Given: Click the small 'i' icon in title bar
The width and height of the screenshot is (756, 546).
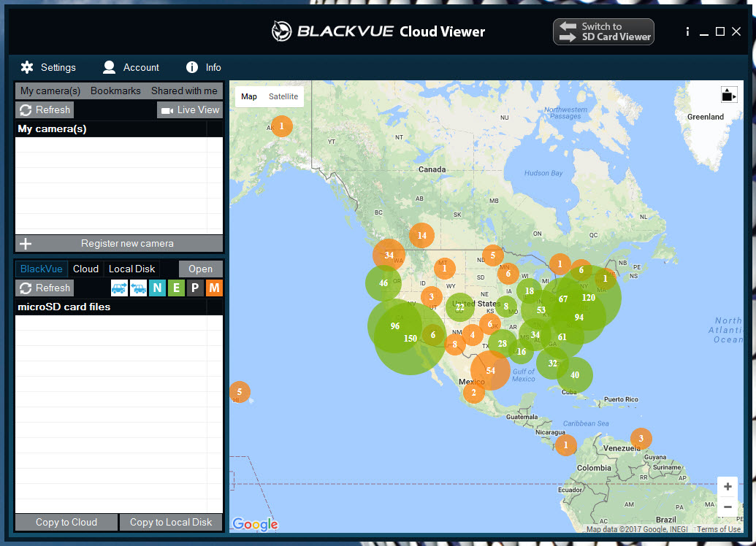Looking at the screenshot, I should tap(687, 32).
